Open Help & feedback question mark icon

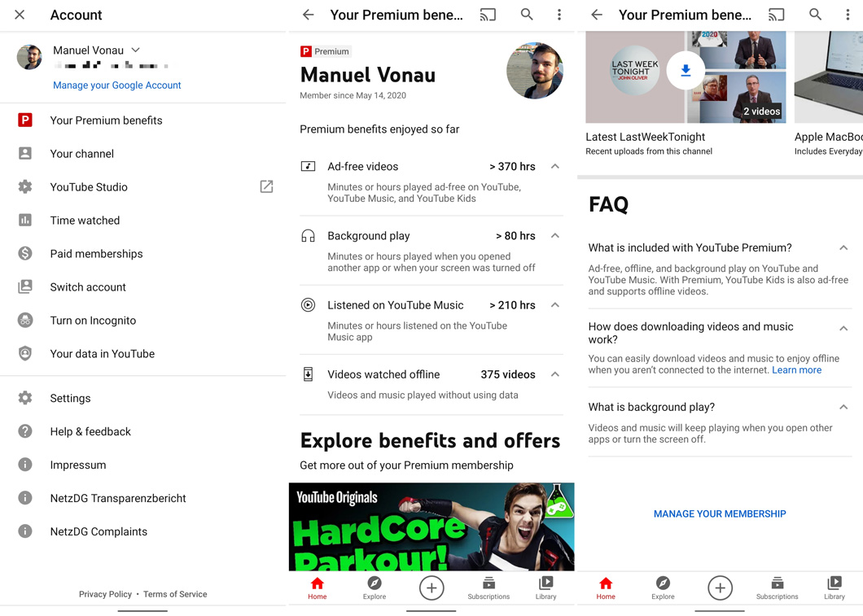(x=24, y=431)
